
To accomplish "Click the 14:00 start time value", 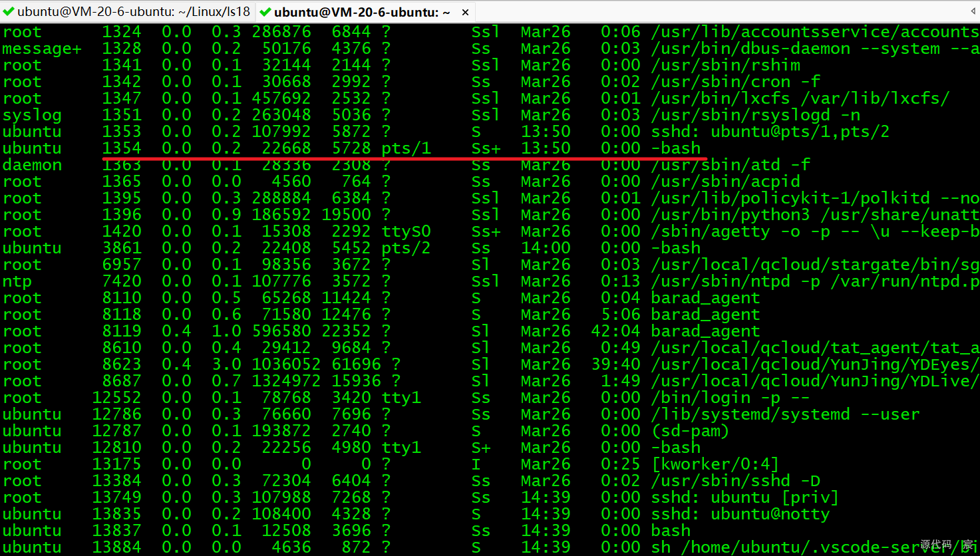I will [546, 248].
